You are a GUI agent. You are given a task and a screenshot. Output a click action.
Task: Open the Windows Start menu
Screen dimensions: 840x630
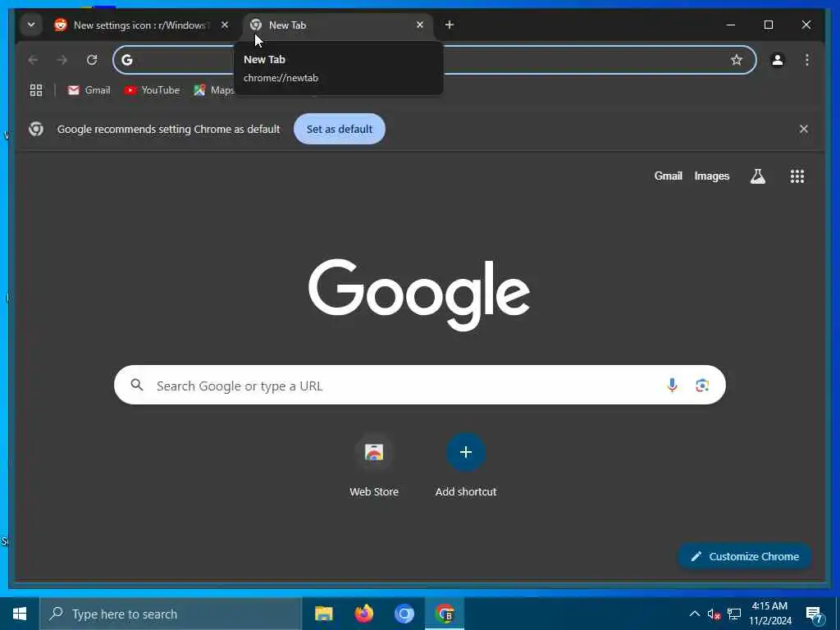click(x=20, y=614)
